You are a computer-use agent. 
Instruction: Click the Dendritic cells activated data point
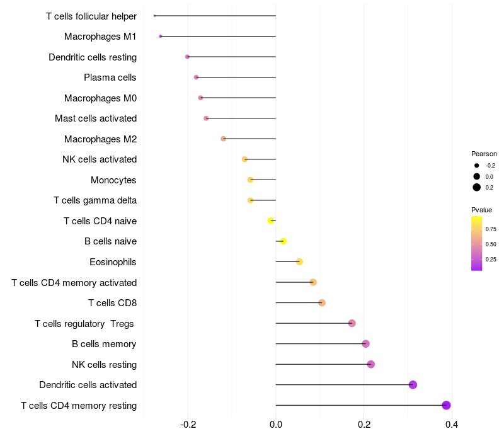click(413, 385)
